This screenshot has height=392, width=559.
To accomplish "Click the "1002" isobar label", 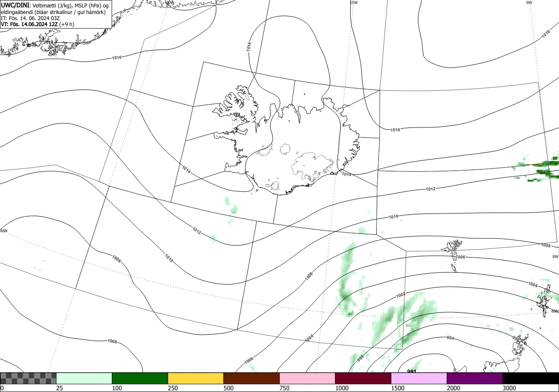I will 400,295.
